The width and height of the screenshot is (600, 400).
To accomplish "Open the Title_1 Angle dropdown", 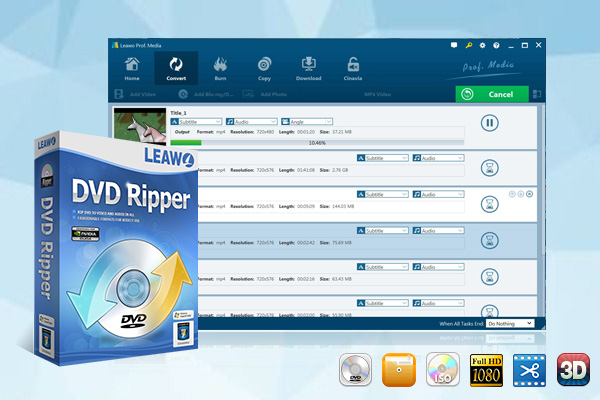I will click(307, 122).
